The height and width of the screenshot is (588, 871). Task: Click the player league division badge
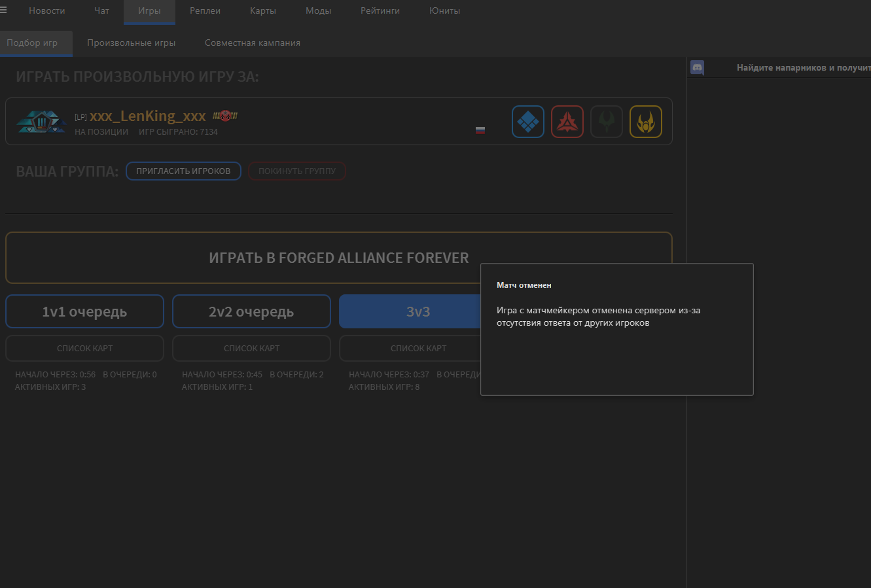[41, 122]
